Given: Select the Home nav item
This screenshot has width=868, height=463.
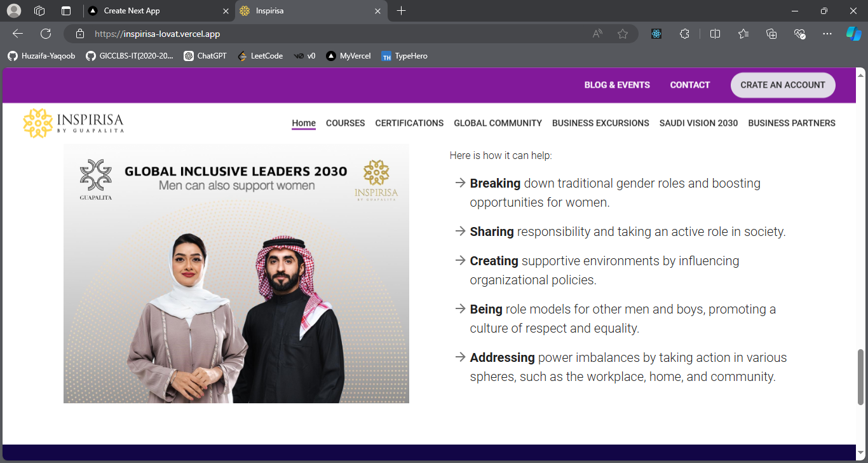Looking at the screenshot, I should (304, 123).
